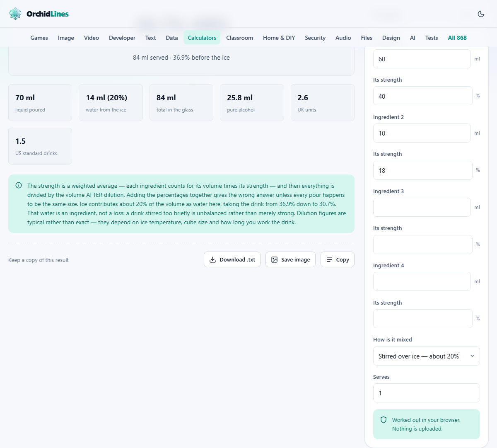The width and height of the screenshot is (497, 448).
Task: Click the download icon in Download .txt
Action: [213, 260]
